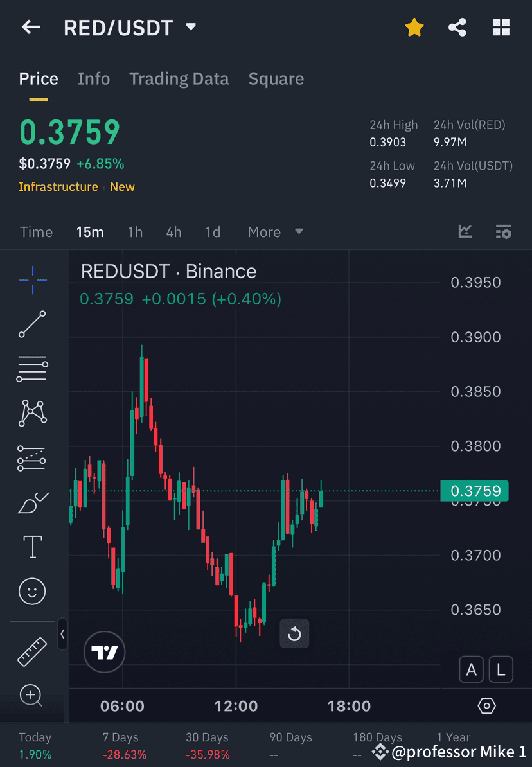Toggle auto-scale with the A button

[472, 669]
